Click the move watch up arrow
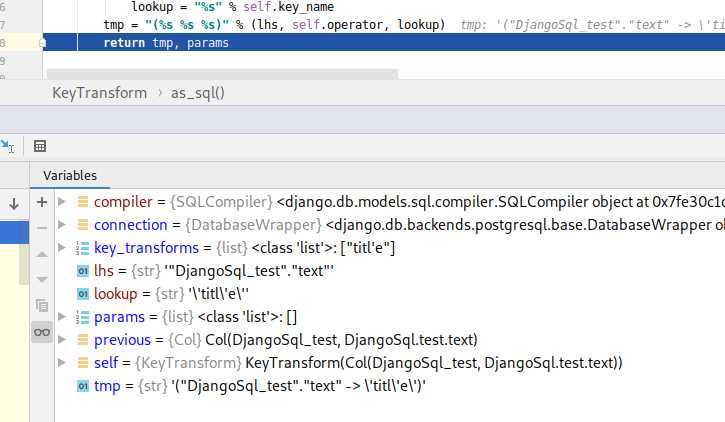 (x=42, y=254)
